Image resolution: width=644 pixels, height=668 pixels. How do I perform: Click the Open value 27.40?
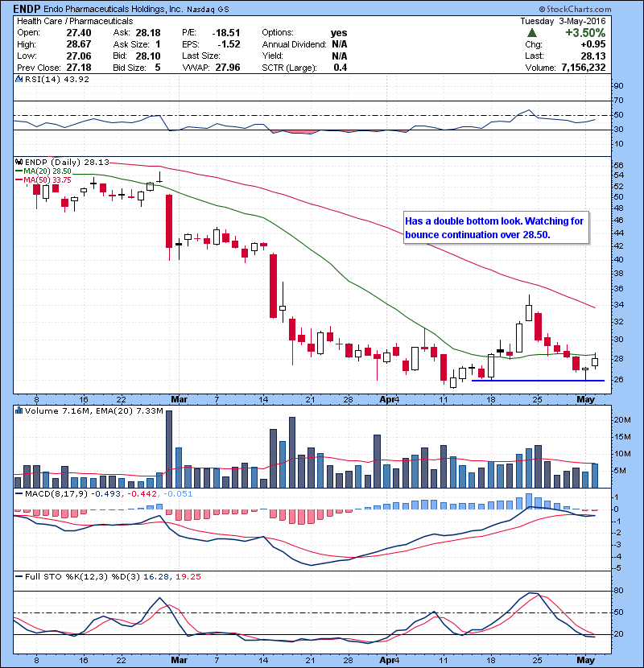79,33
